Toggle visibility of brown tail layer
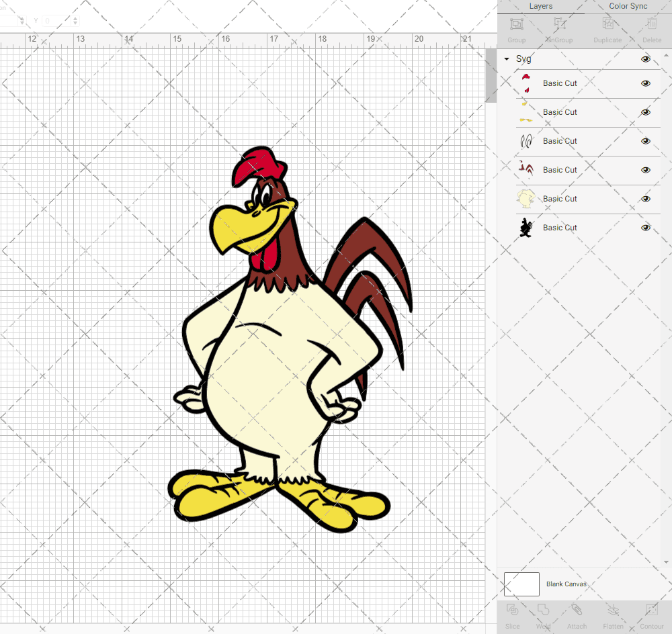 click(645, 170)
